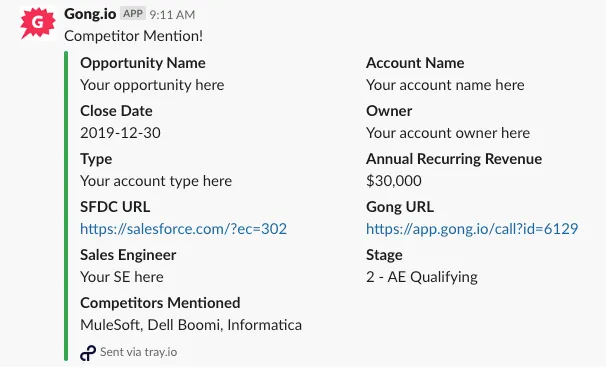Click the 'Competitors Mentioned' field label
The width and height of the screenshot is (606, 369).
pyautogui.click(x=160, y=303)
